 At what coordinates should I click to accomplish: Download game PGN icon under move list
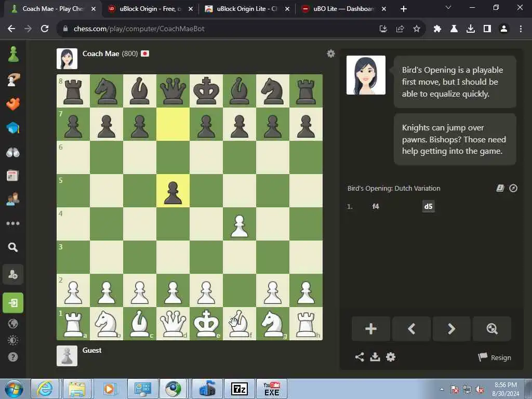[x=375, y=357]
